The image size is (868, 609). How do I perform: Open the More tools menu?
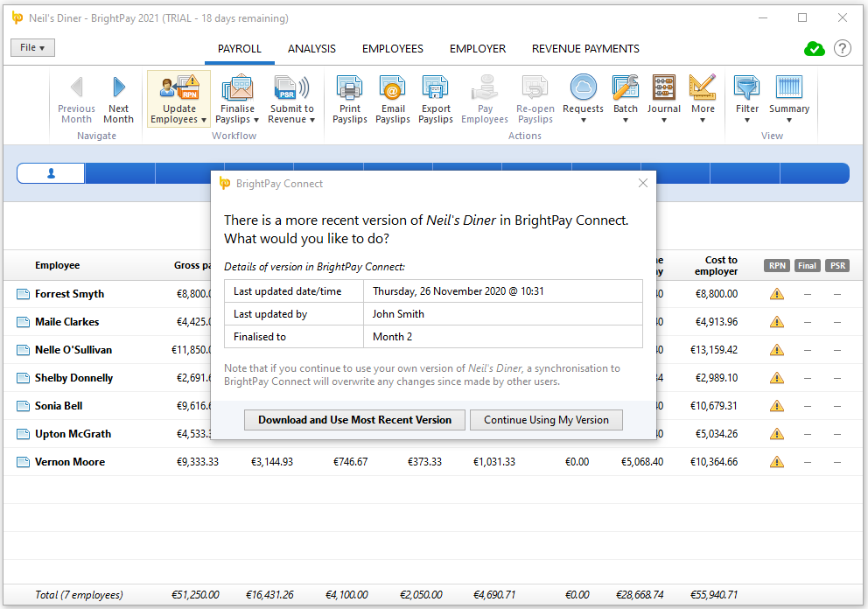[703, 99]
